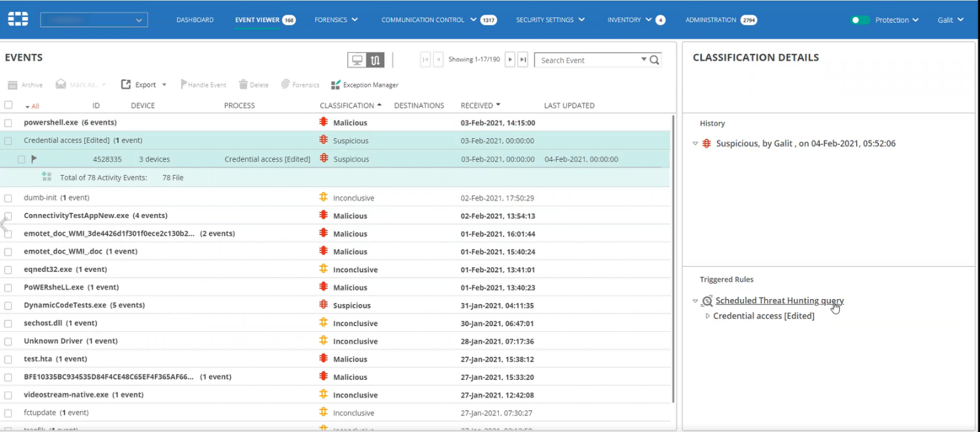The image size is (980, 432).
Task: Open the Exception Manager
Action: [364, 85]
